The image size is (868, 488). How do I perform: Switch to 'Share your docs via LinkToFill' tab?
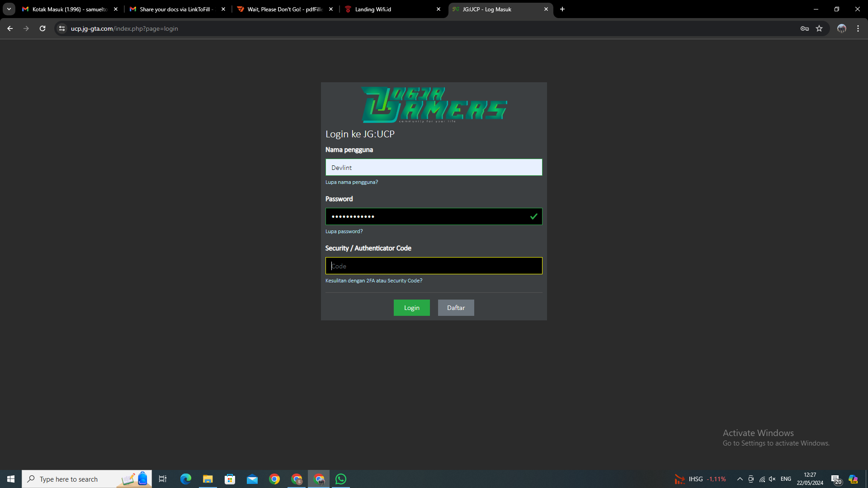click(176, 9)
